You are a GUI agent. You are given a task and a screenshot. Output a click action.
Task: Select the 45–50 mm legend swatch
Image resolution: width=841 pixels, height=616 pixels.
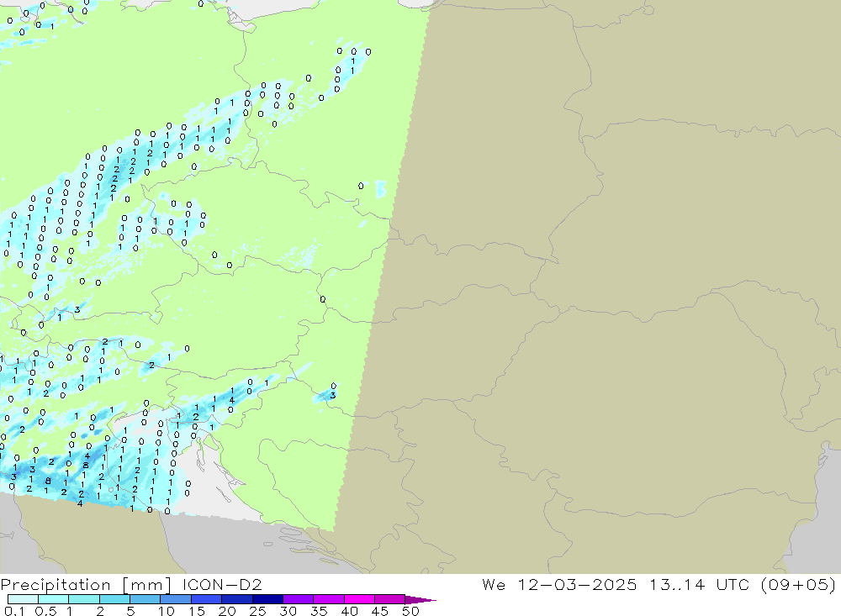tap(390, 599)
